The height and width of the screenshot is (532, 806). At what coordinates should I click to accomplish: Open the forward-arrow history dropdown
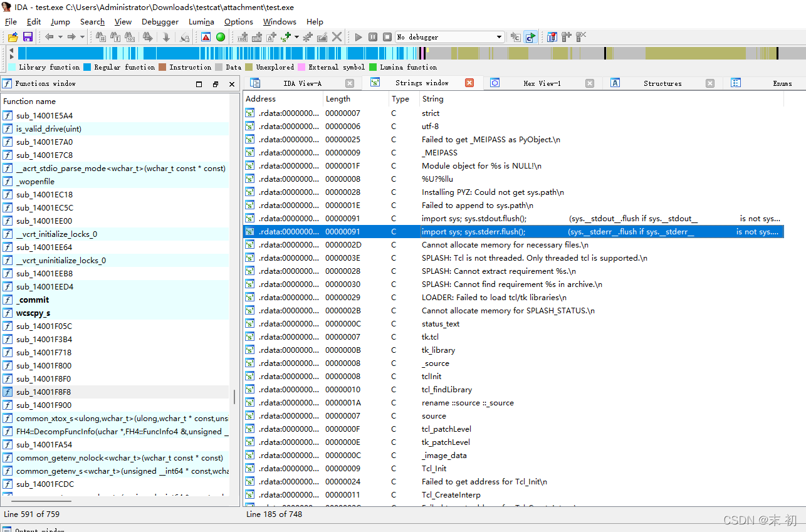point(82,37)
